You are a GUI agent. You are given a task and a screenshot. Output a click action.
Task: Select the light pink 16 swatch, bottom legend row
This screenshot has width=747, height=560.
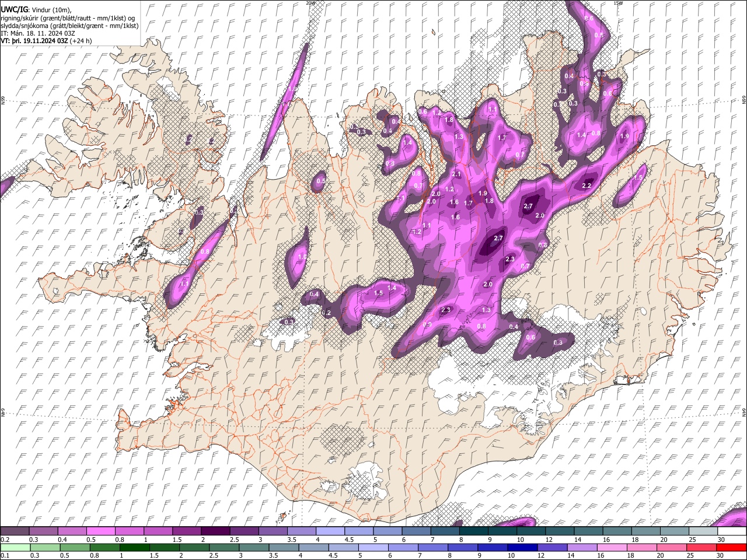point(612,547)
